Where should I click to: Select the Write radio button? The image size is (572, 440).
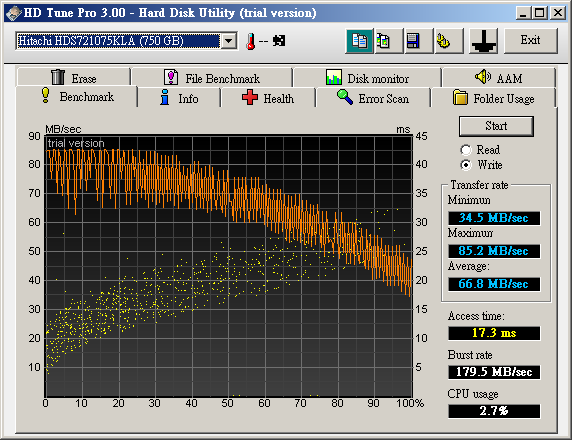coord(466,165)
